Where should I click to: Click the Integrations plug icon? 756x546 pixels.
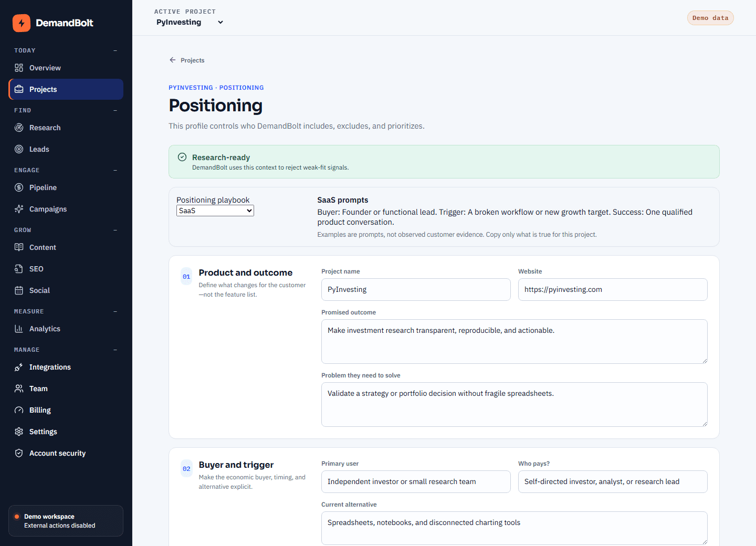tap(19, 367)
